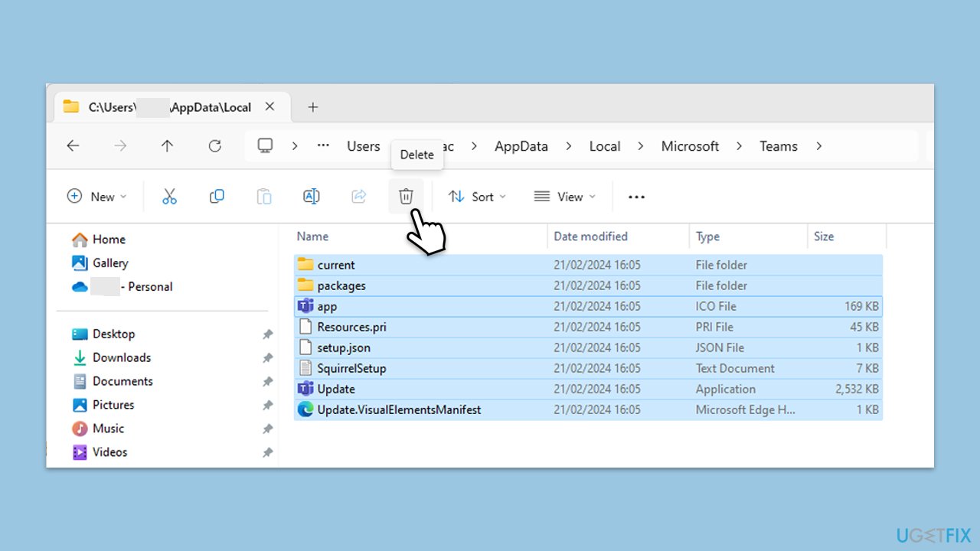Image resolution: width=980 pixels, height=551 pixels.
Task: Unpin Desktop using its pin icon
Action: 267,334
